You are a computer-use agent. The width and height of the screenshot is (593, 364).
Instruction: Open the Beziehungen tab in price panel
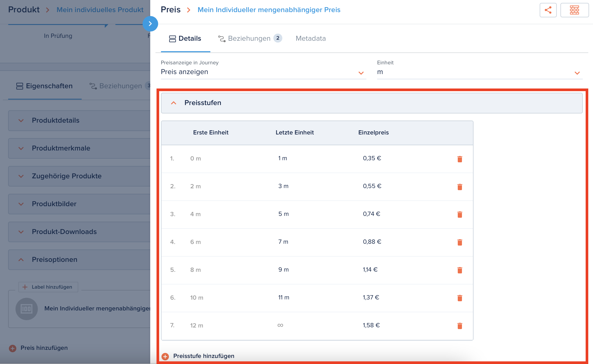coord(250,39)
